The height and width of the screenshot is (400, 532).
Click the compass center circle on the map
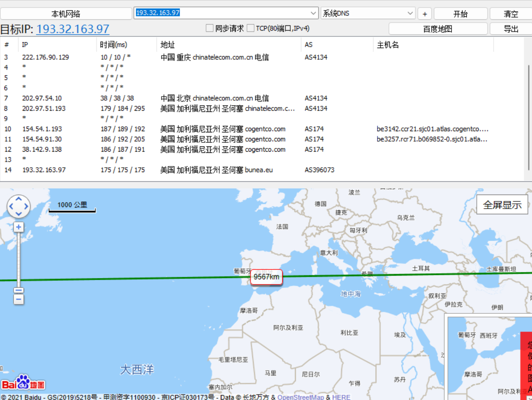(18, 206)
